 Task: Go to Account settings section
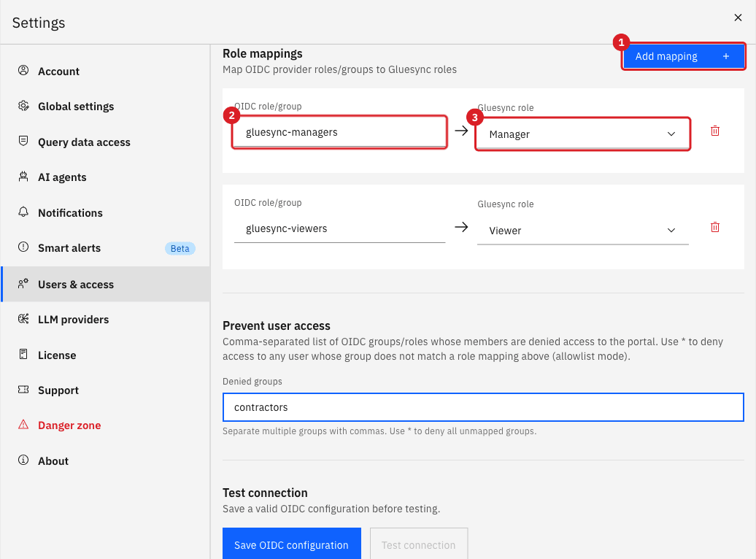tap(106, 71)
